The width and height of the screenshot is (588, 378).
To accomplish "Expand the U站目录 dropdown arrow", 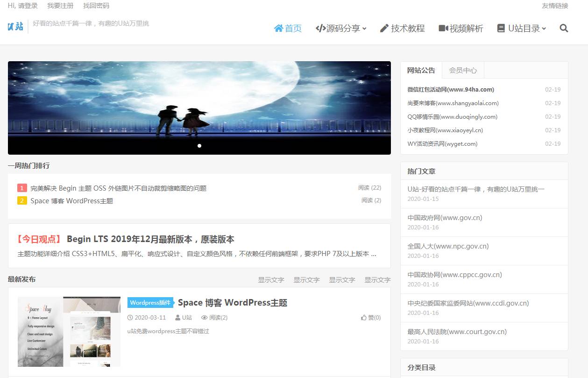I will coord(544,29).
